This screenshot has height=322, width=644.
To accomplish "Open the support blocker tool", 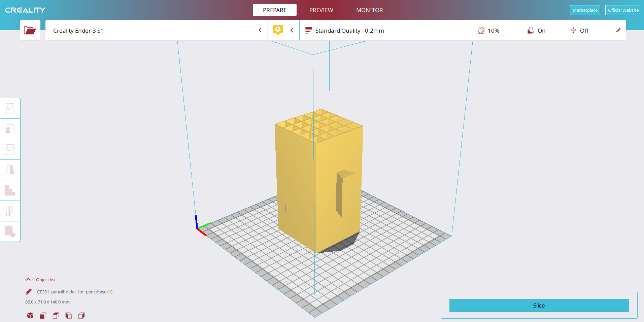I will pos(10,211).
